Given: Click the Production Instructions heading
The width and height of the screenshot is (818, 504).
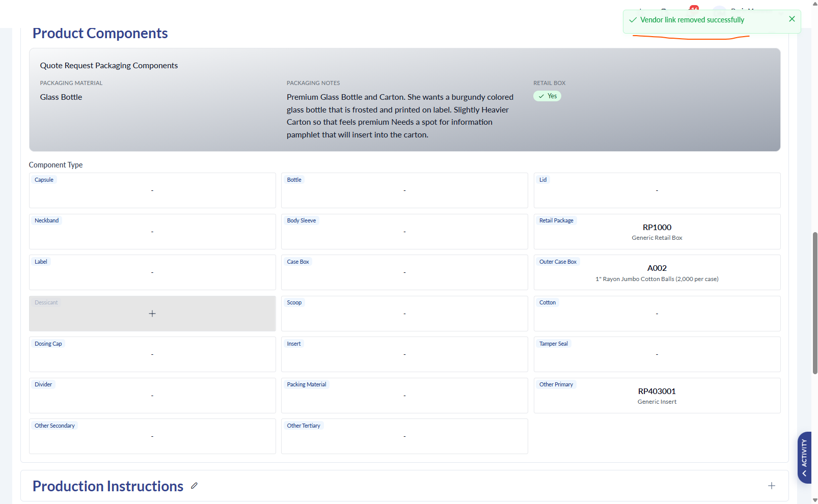Looking at the screenshot, I should [x=108, y=486].
